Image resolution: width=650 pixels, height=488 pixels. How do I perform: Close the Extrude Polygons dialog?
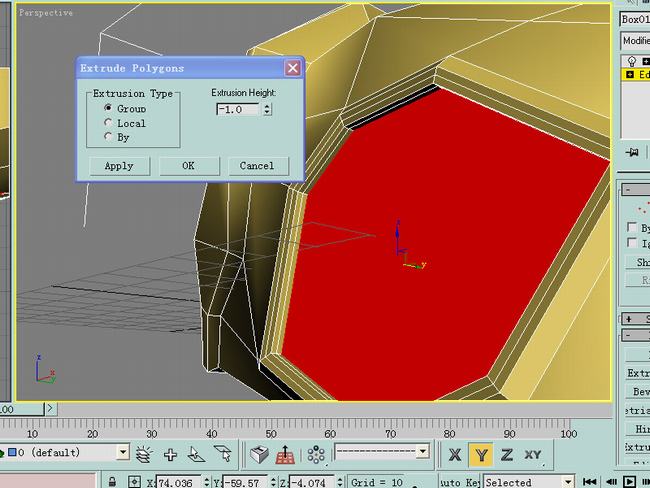(x=293, y=68)
